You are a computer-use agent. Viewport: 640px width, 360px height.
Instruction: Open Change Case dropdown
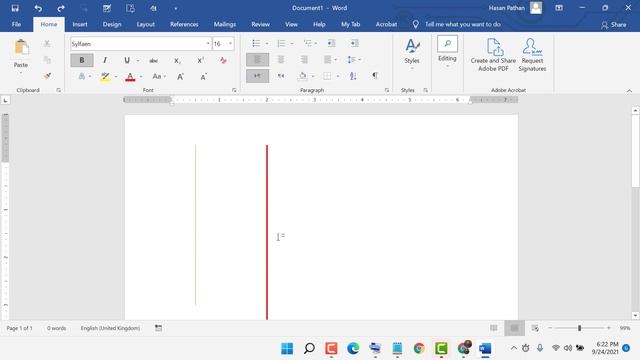pos(159,76)
